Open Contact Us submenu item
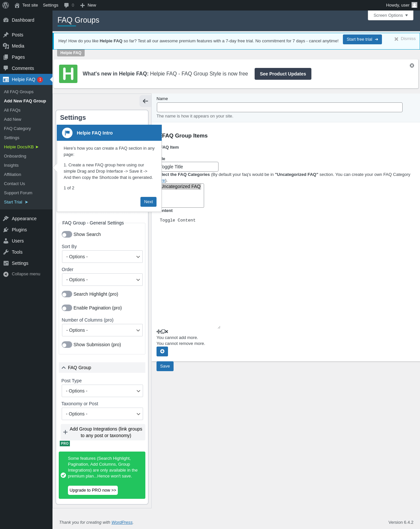420x529 pixels. 14,184
